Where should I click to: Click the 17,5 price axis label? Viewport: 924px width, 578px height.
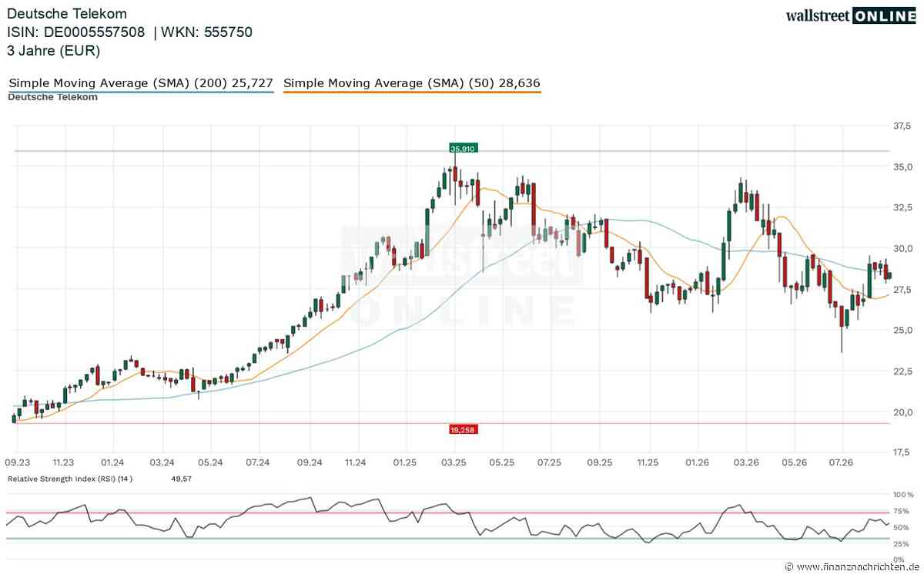point(902,452)
